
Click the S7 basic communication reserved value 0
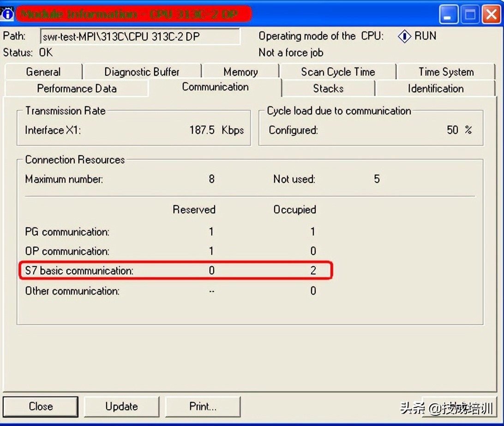pyautogui.click(x=211, y=271)
